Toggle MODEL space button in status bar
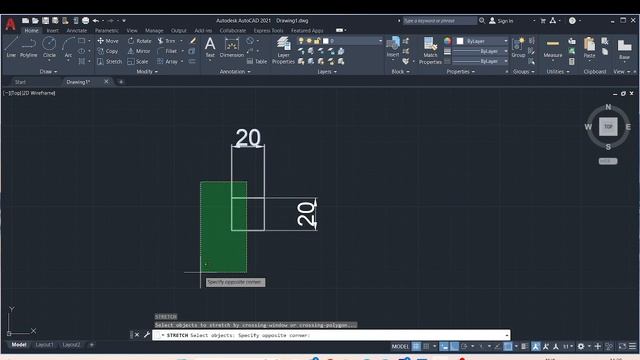 pyautogui.click(x=400, y=346)
